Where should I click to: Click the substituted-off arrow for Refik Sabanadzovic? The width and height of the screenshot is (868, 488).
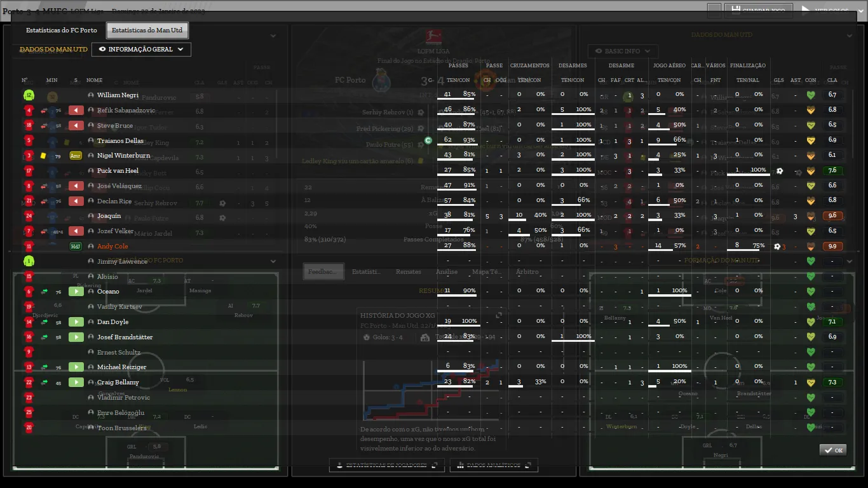(76, 111)
